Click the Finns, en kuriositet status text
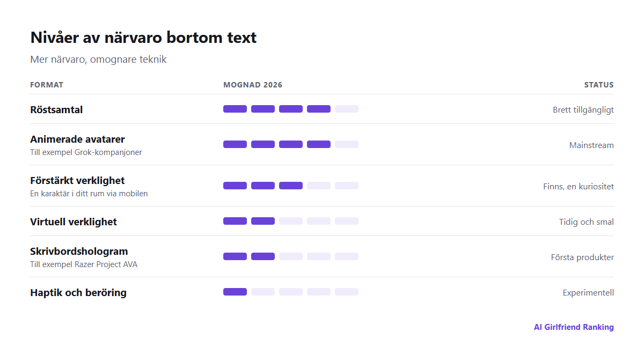 click(579, 187)
